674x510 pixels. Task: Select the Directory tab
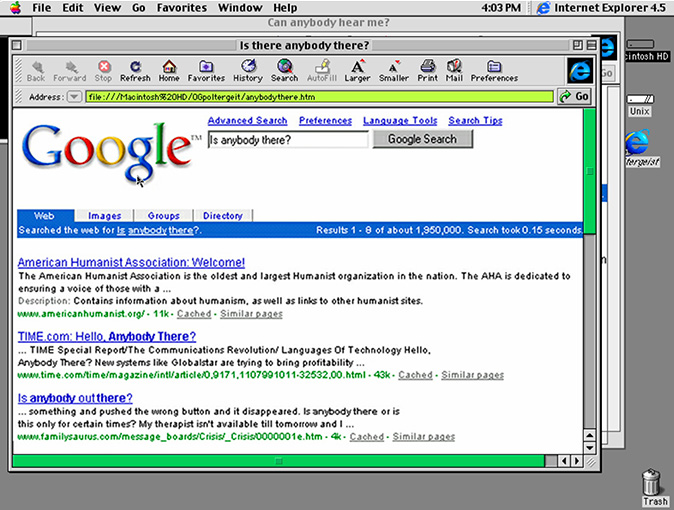(x=223, y=215)
